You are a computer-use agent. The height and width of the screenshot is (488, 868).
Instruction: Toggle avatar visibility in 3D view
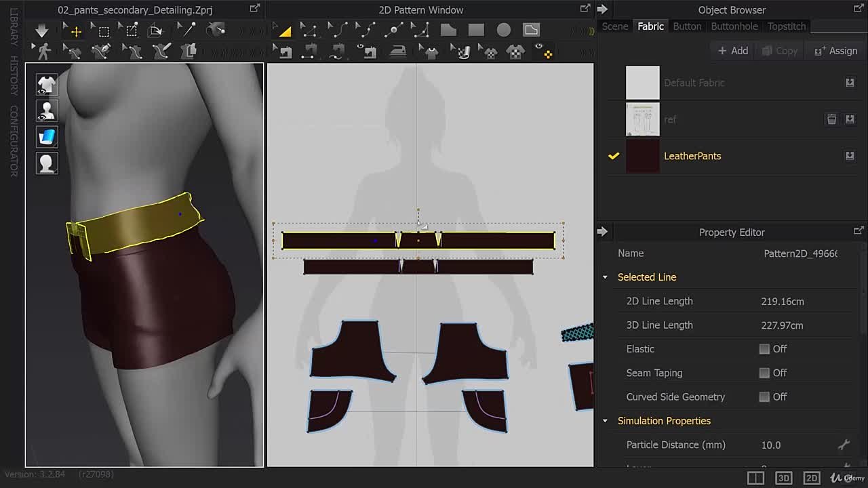pyautogui.click(x=47, y=111)
